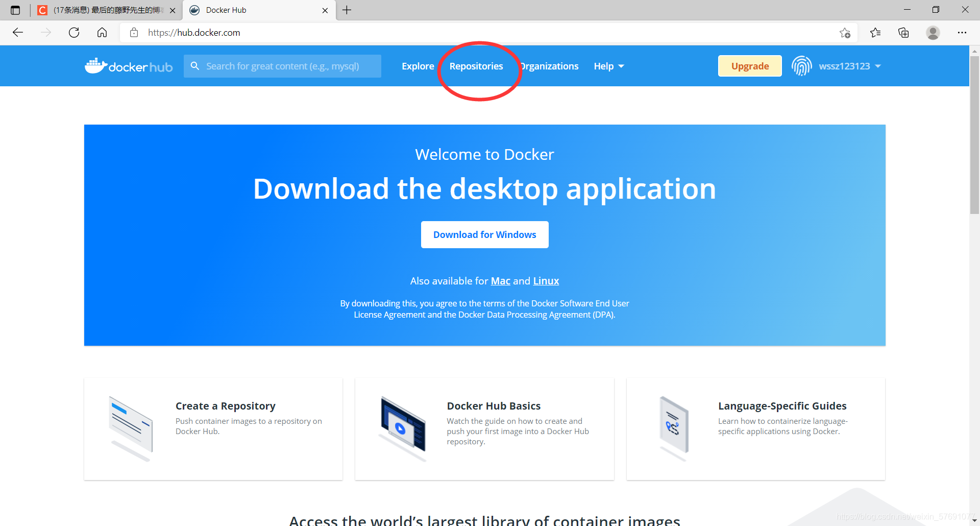Click the scrollbar up arrow

tap(974, 51)
